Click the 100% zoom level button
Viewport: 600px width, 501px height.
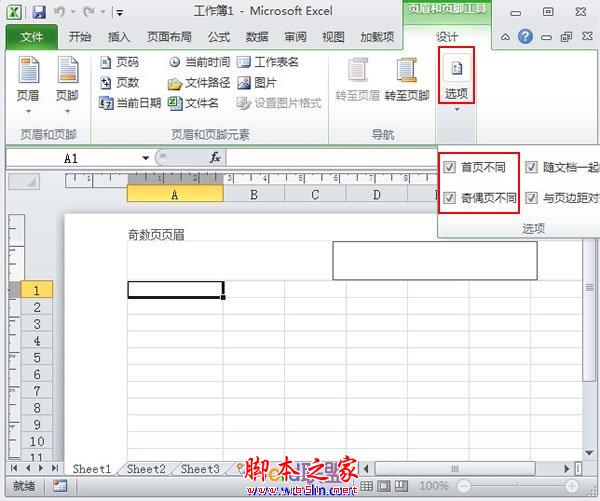(434, 486)
